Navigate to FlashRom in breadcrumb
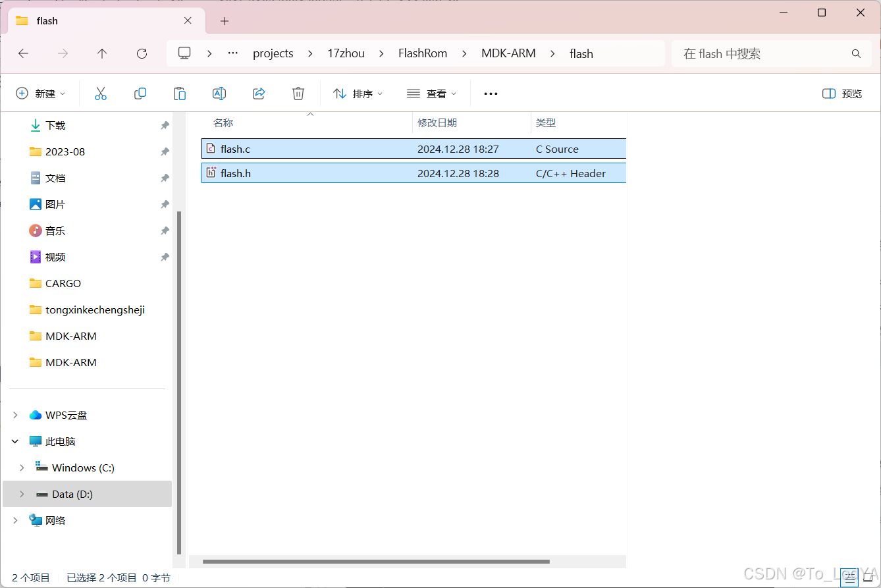The height and width of the screenshot is (588, 881). point(423,53)
